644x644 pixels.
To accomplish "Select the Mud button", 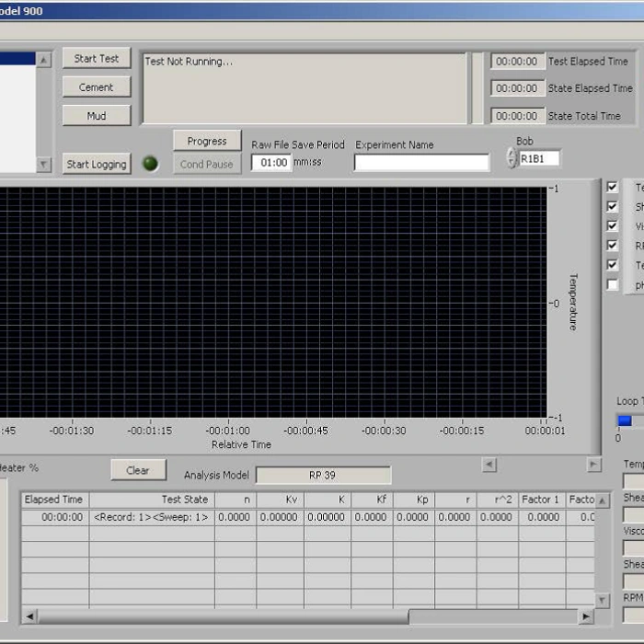I will pos(97,116).
